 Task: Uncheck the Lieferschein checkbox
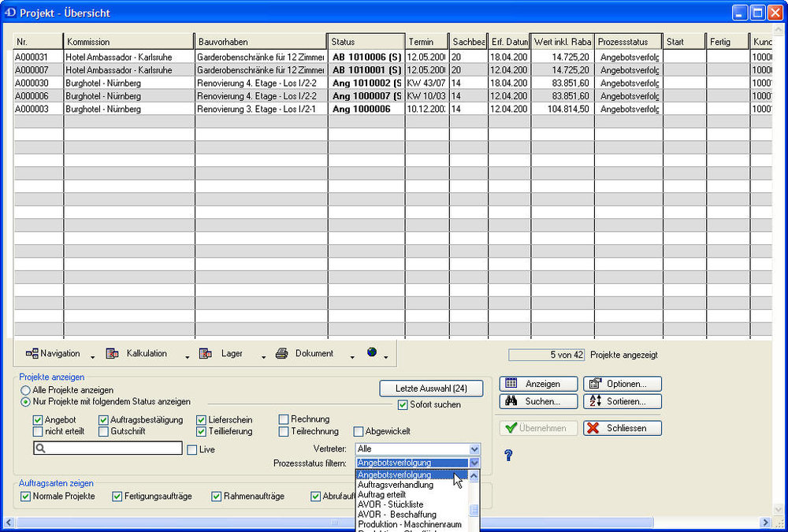pyautogui.click(x=201, y=420)
